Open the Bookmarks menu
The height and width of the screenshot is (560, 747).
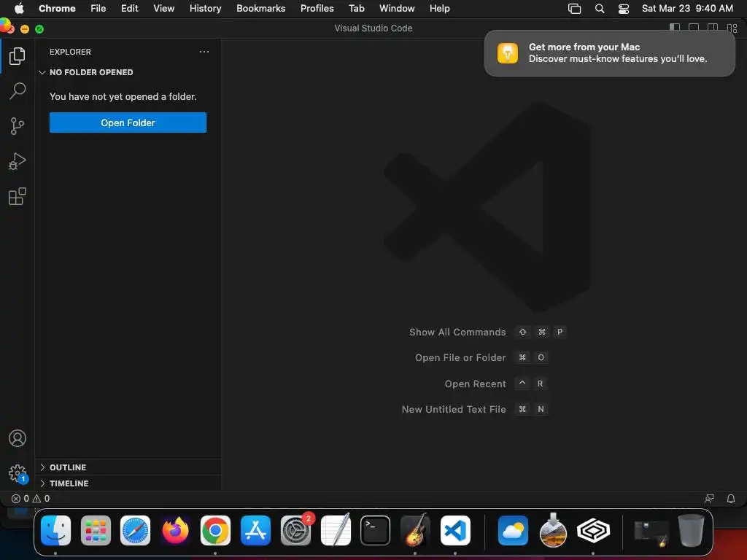[x=260, y=8]
